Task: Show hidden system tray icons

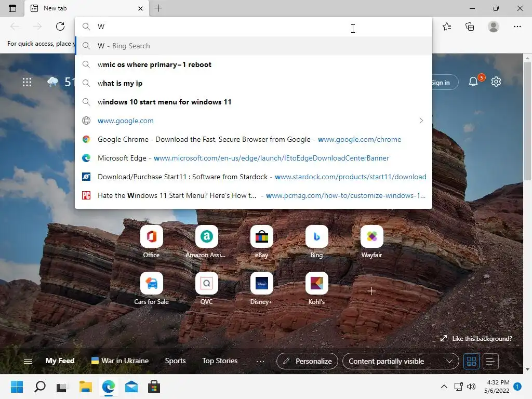Action: (444, 387)
